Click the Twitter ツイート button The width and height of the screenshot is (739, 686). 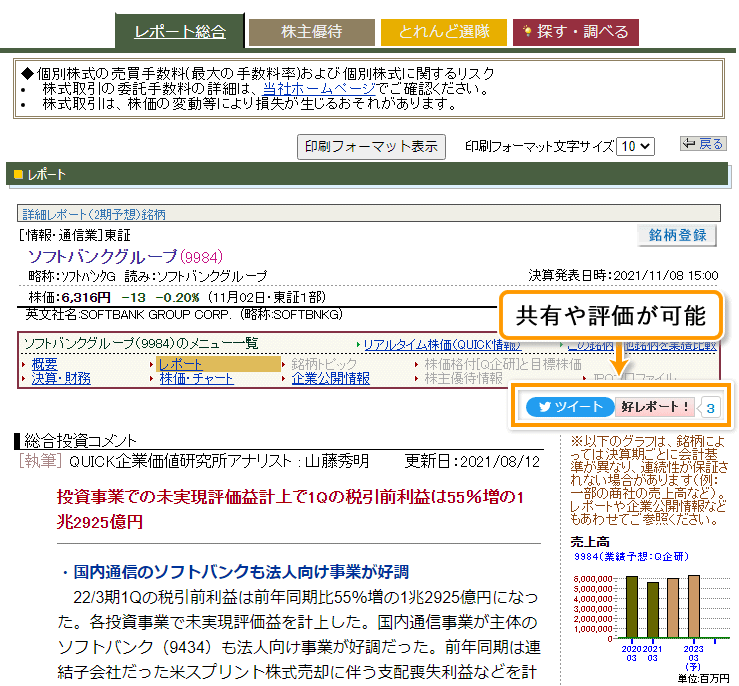(x=570, y=407)
